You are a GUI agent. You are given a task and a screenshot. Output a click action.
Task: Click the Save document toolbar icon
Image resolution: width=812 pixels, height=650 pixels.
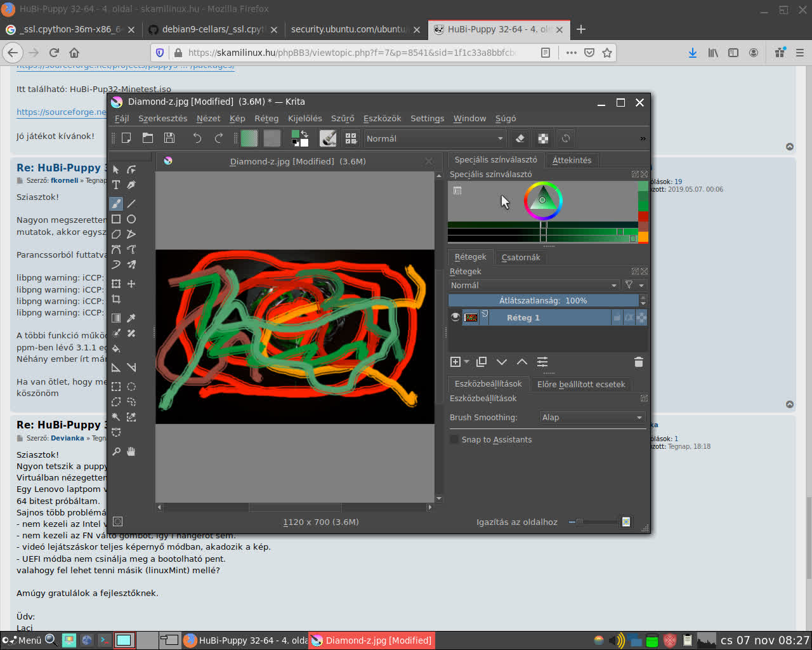point(169,138)
